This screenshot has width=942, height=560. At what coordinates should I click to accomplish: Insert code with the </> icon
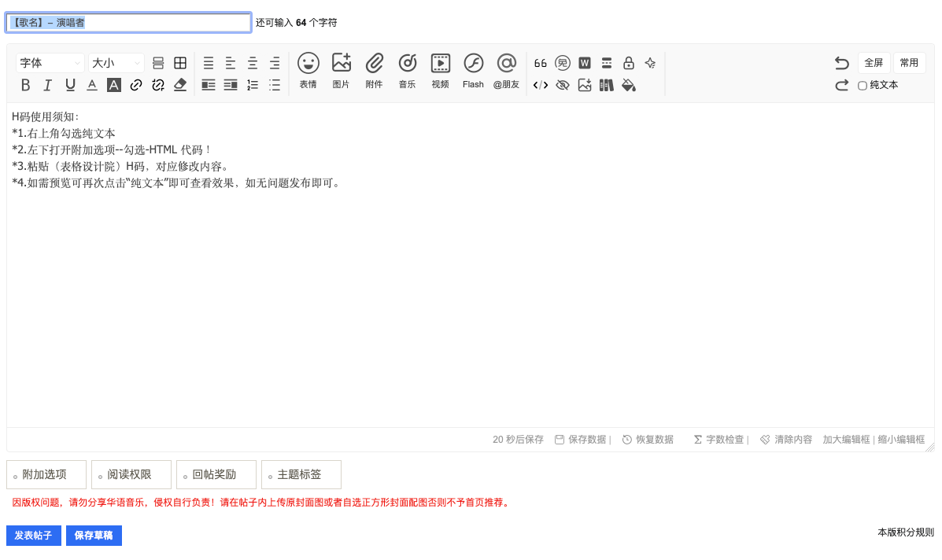click(x=541, y=85)
